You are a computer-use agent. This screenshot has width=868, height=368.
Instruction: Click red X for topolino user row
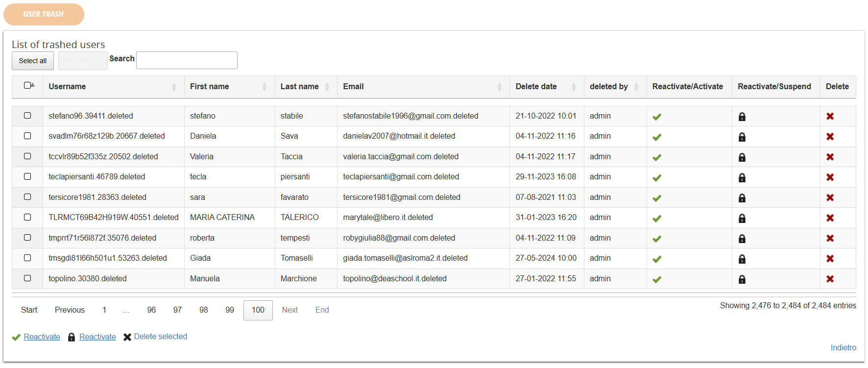[830, 279]
